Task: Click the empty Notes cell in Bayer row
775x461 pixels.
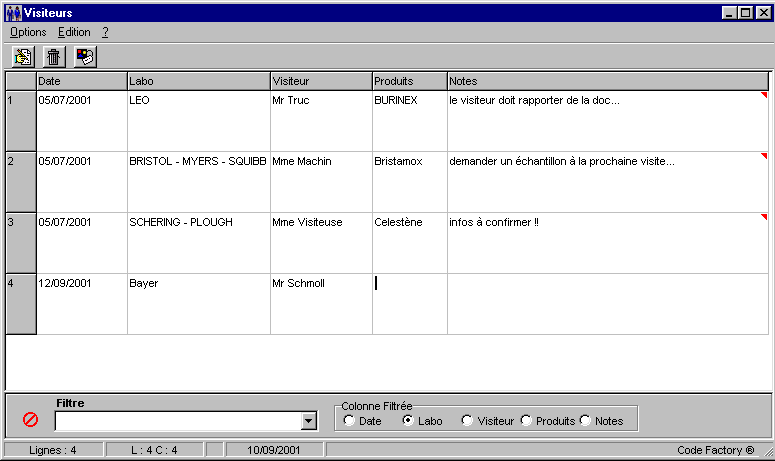Action: (x=608, y=304)
